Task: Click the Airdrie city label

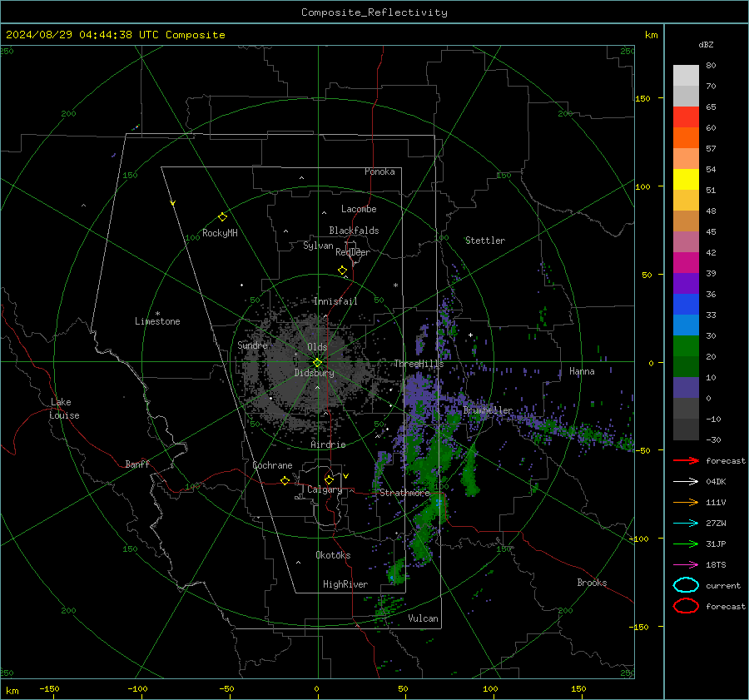Action: 328,444
